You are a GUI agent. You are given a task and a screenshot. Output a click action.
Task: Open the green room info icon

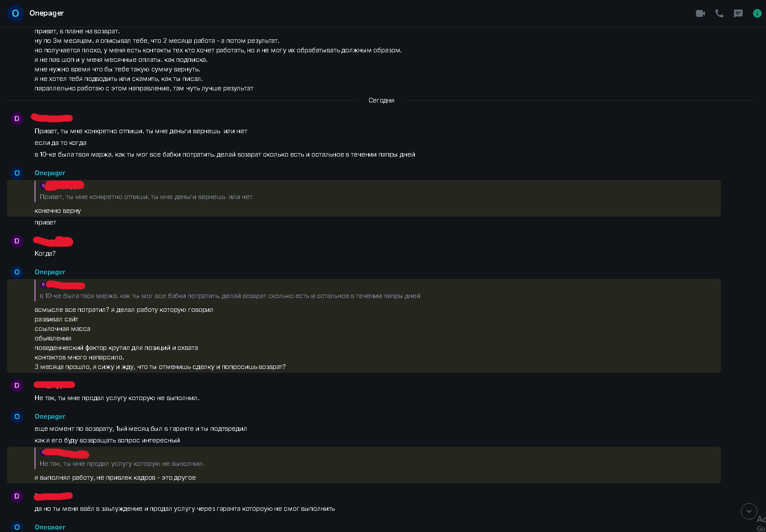tap(757, 13)
